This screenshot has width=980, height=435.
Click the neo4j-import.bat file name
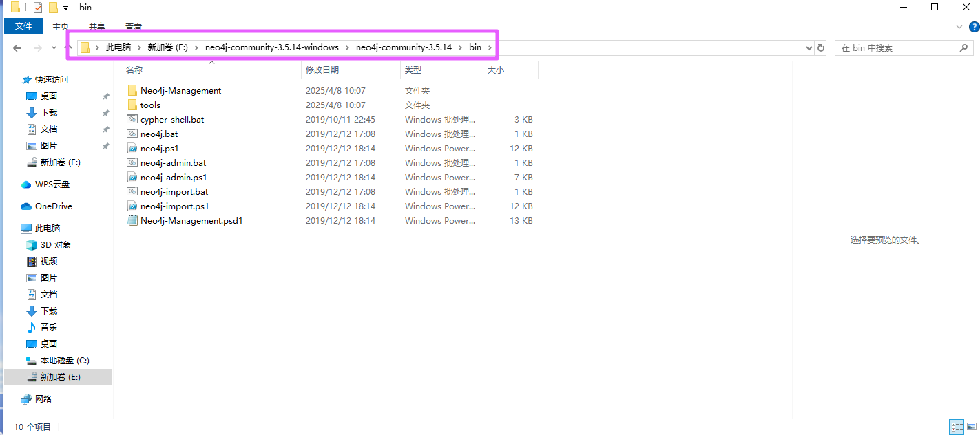(174, 191)
